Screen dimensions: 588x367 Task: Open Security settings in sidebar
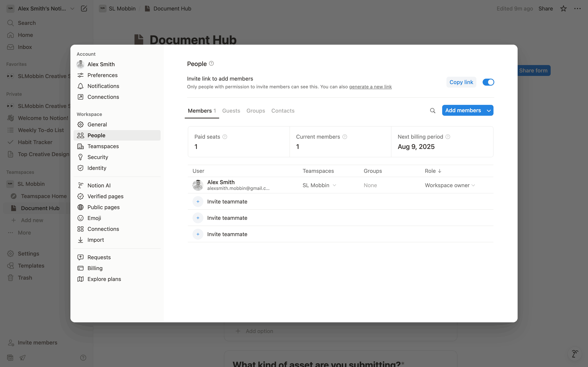point(98,157)
